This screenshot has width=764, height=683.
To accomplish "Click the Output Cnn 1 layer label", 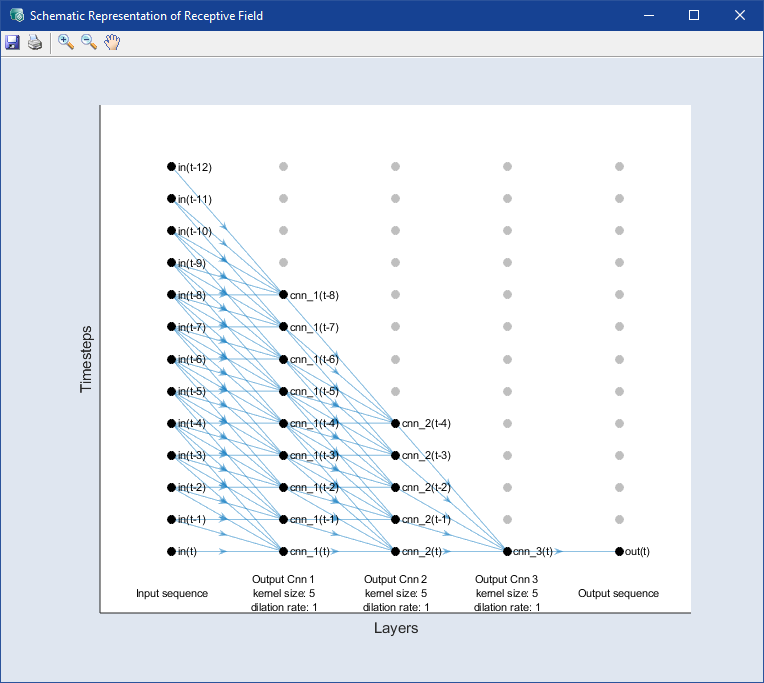I will [284, 580].
